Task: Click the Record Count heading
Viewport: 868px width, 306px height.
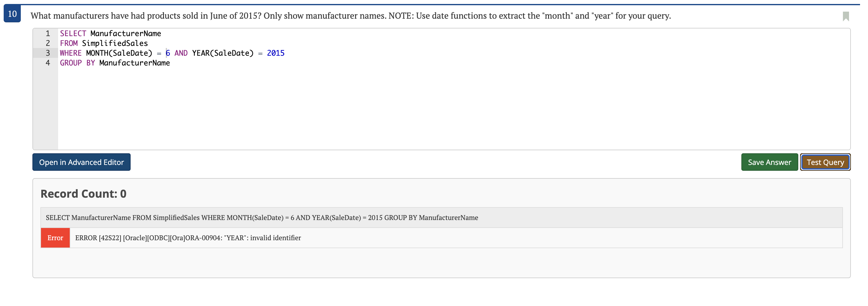Action: [x=83, y=194]
